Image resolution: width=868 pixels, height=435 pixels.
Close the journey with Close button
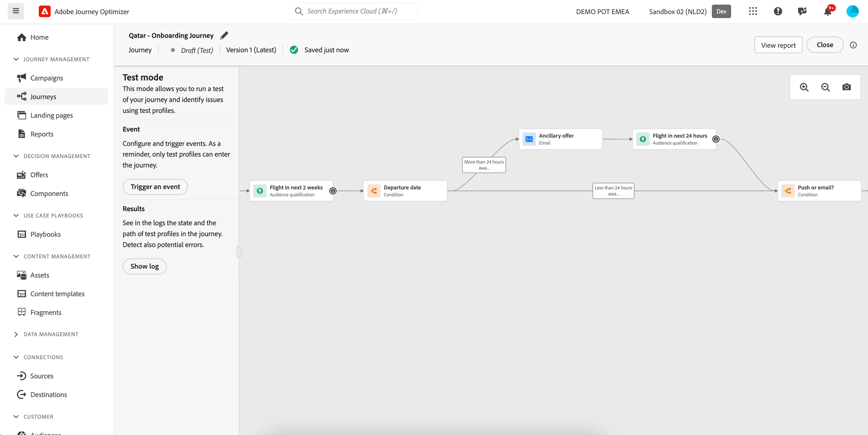[x=825, y=45]
